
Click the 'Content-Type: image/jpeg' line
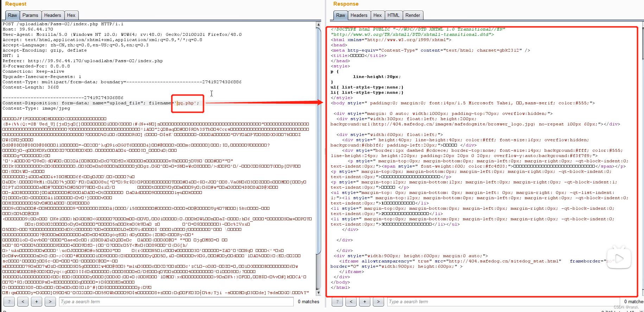[36, 108]
